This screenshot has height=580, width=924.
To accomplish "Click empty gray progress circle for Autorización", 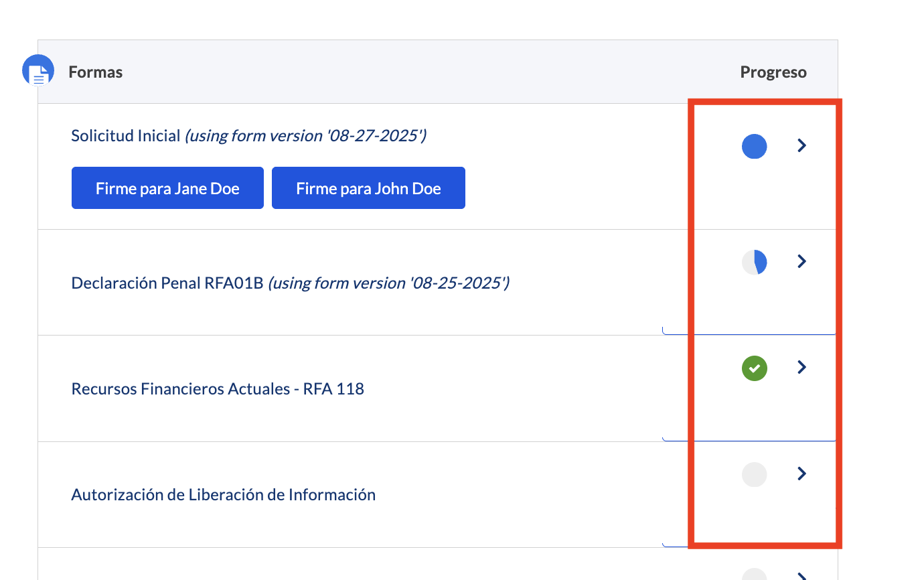I will 755,474.
